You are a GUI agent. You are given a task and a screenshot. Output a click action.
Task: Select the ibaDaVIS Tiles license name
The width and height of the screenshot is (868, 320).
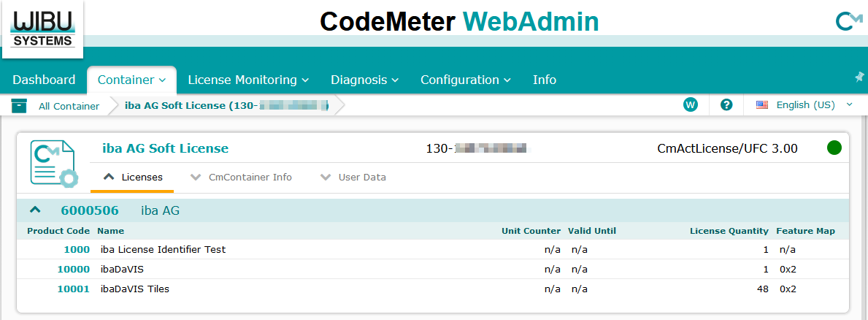tap(135, 289)
